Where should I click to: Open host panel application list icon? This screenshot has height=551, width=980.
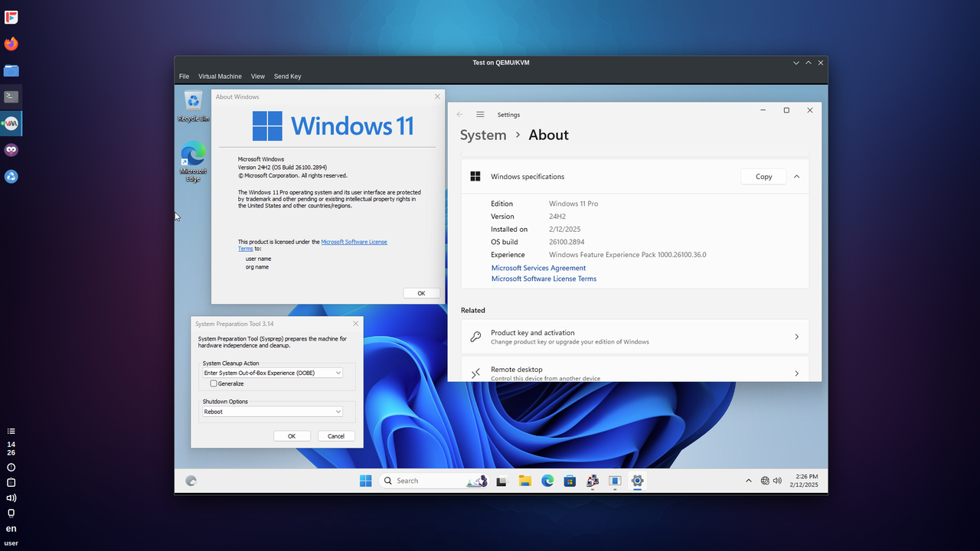(x=11, y=432)
